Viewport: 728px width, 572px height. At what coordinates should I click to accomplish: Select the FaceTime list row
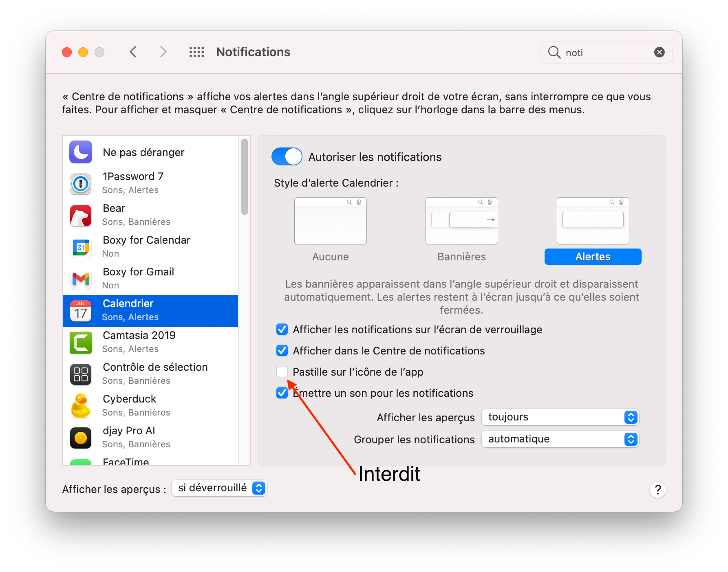(150, 460)
